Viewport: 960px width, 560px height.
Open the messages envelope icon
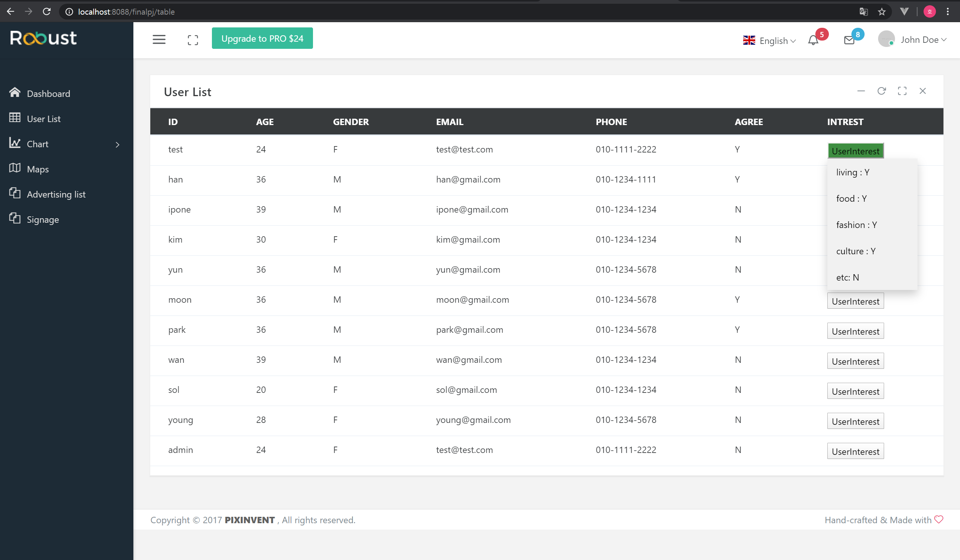click(849, 39)
